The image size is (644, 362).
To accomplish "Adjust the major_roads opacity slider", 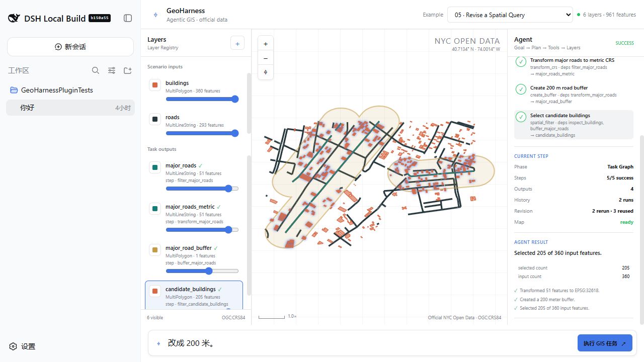I will (x=202, y=189).
